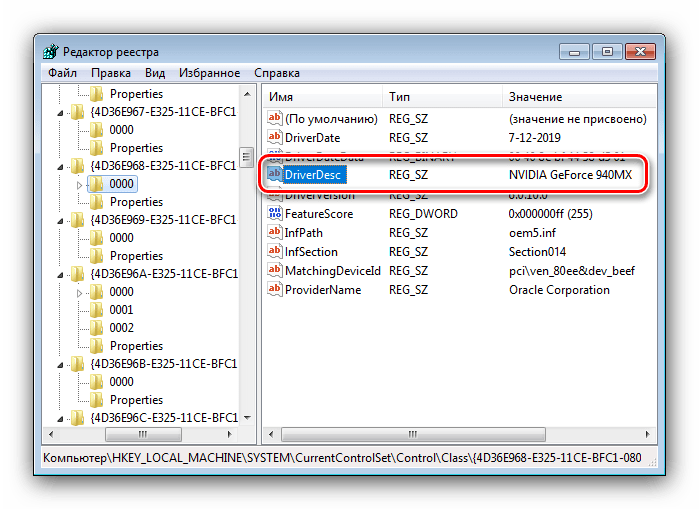The width and height of the screenshot is (699, 509).
Task: Close the Редактор реестра window
Action: coord(640,52)
